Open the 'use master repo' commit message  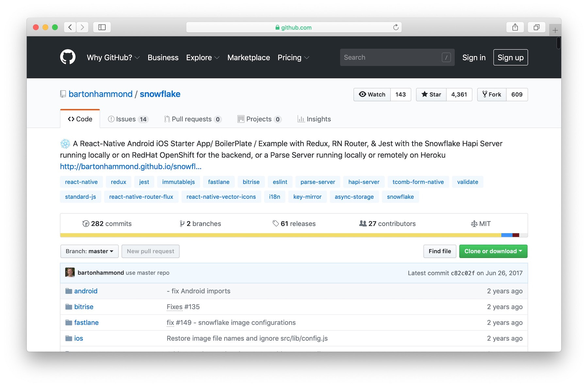(x=147, y=273)
